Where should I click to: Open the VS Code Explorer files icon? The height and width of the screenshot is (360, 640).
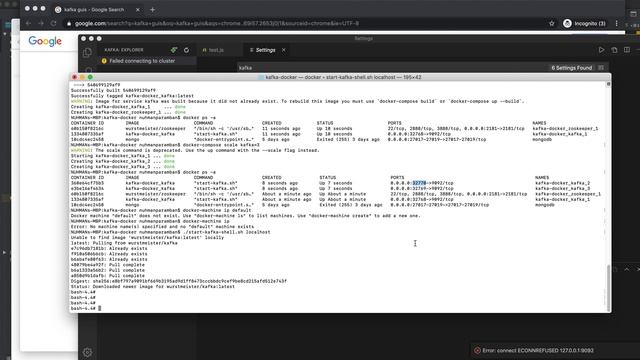[87, 53]
